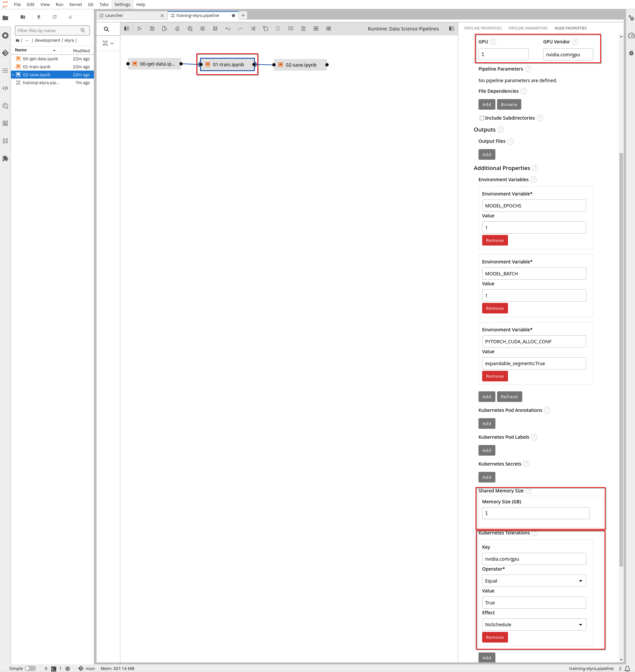Switch to the Pipeline Parameters tab

coord(528,28)
